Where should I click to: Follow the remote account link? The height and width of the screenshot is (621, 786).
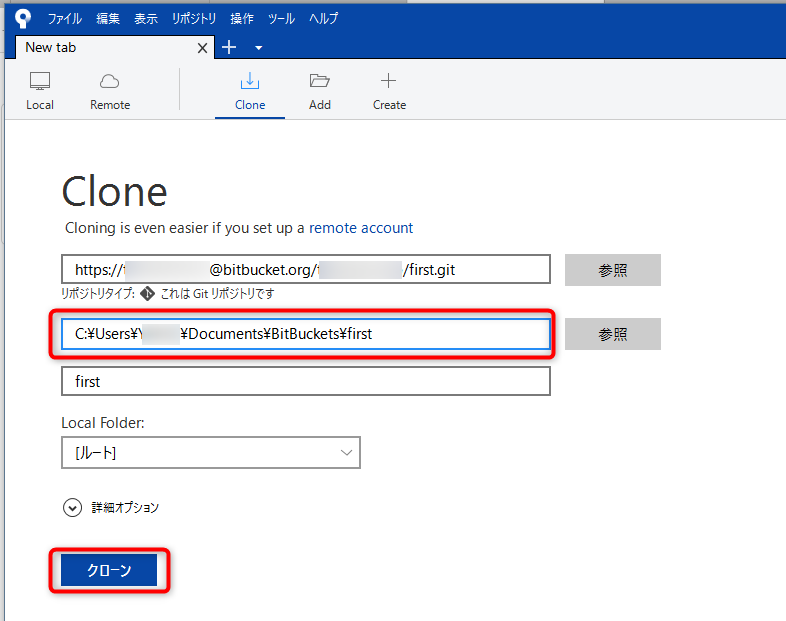[x=360, y=228]
